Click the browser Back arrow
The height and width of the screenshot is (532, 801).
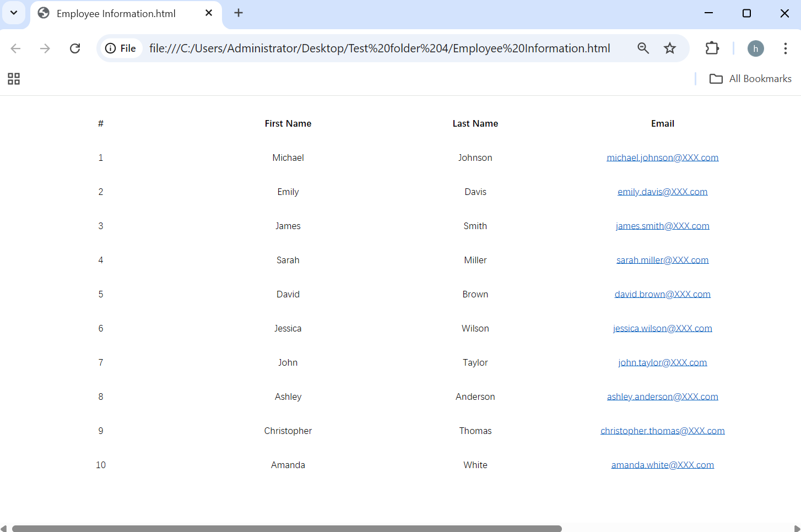(16, 48)
